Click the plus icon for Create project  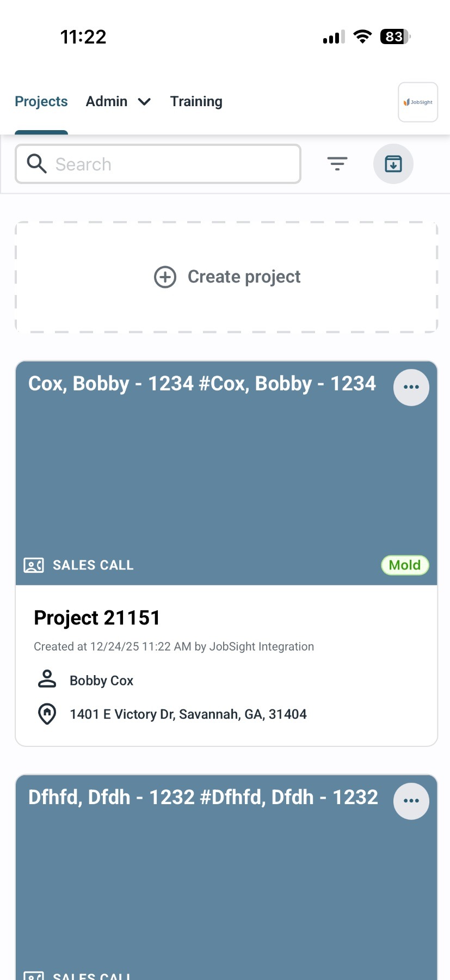(x=165, y=277)
